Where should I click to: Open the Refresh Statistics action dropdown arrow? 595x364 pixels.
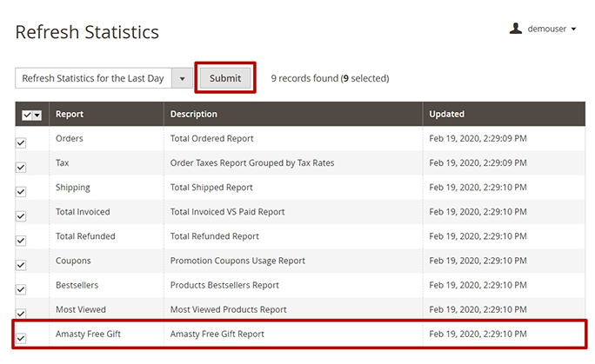(x=182, y=78)
